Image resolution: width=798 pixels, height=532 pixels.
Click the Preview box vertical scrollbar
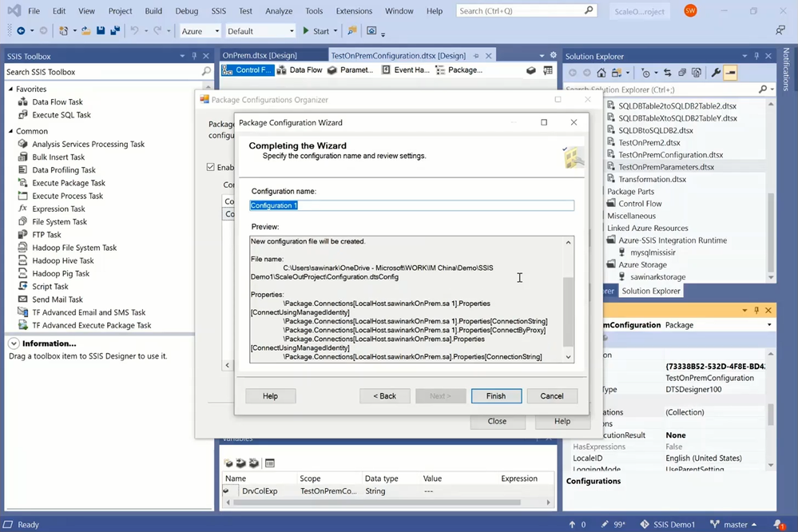(568, 300)
